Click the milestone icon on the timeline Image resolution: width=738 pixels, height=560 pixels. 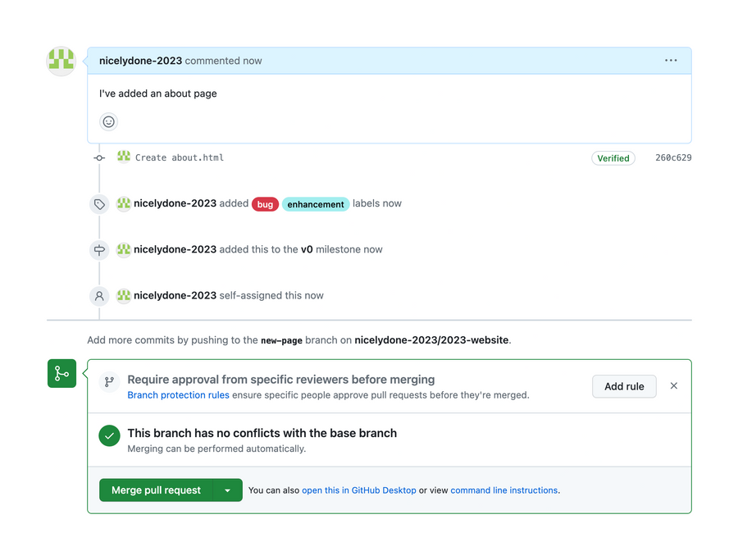(x=99, y=249)
